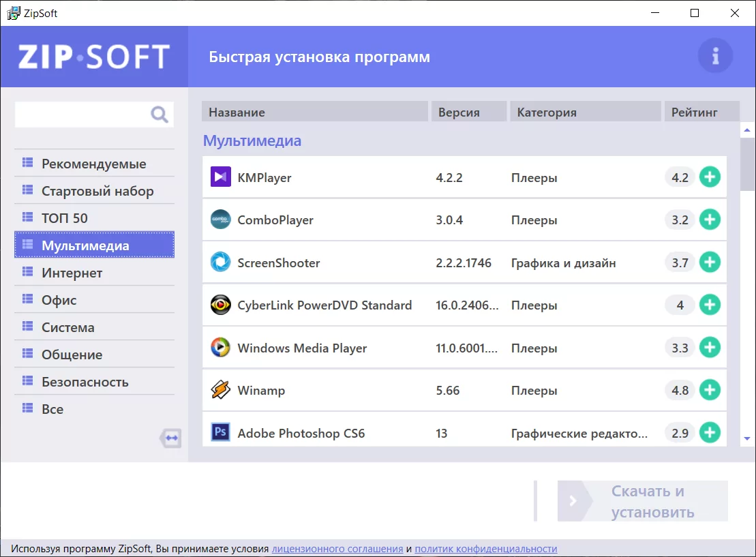Sort by the Рейтинг column header
The width and height of the screenshot is (756, 557).
(x=702, y=112)
